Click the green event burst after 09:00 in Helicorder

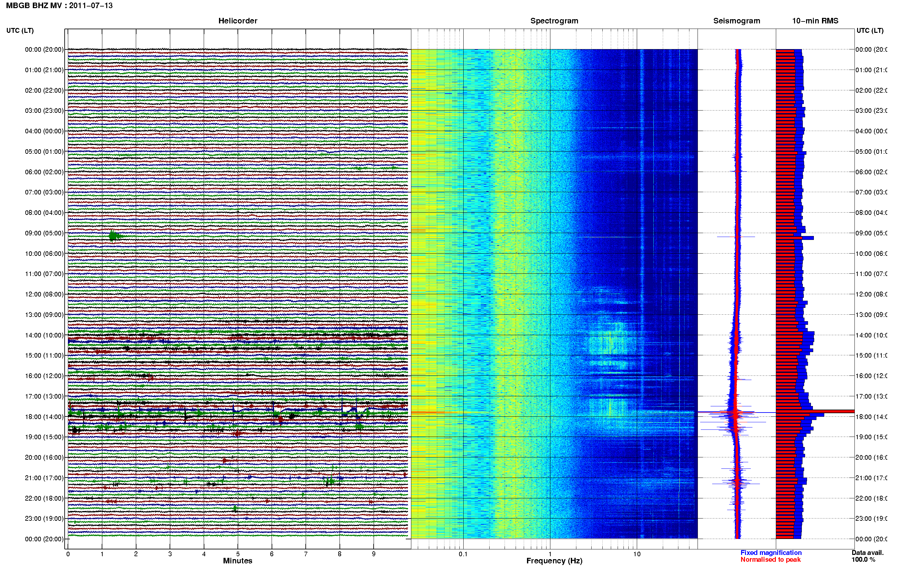(x=115, y=236)
